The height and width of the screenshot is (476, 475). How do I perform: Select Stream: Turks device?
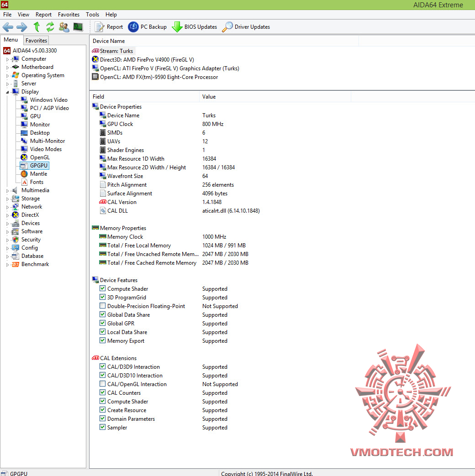click(x=113, y=51)
